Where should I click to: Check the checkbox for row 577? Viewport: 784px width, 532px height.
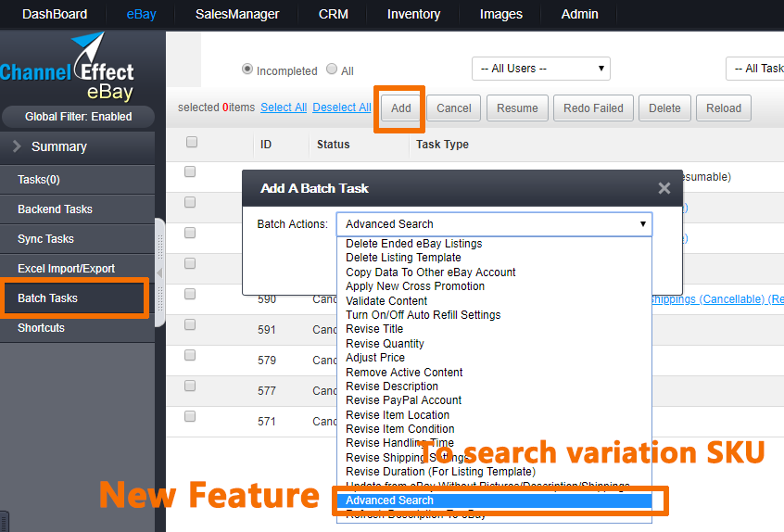190,386
